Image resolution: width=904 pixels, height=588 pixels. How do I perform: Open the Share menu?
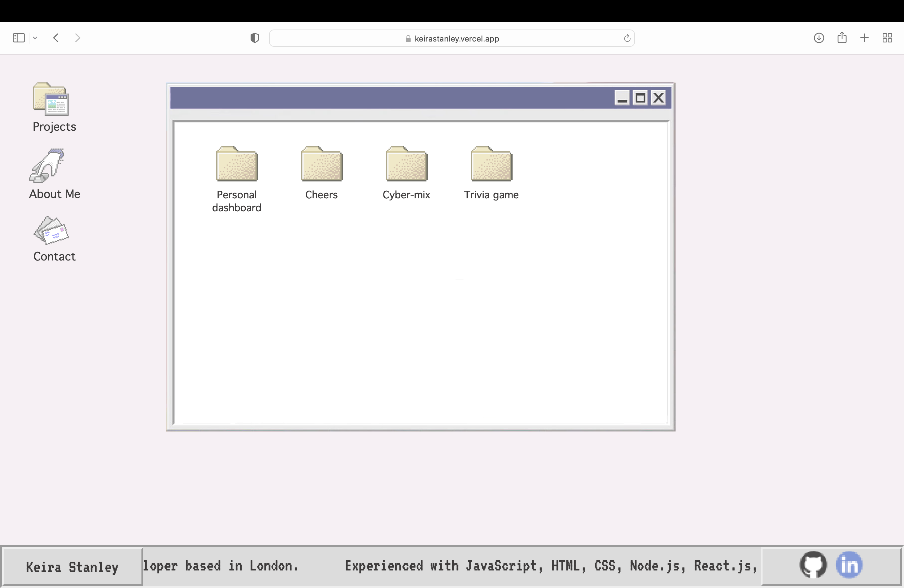(x=842, y=38)
